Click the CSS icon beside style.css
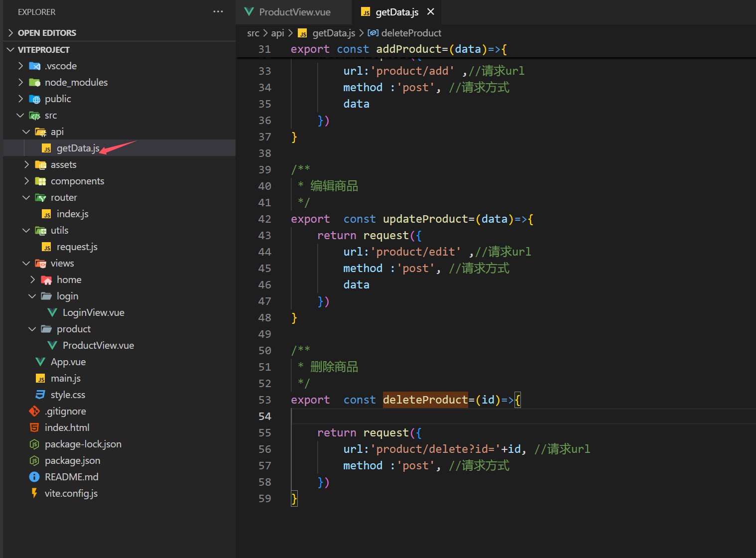Viewport: 756px width, 558px height. pyautogui.click(x=40, y=395)
